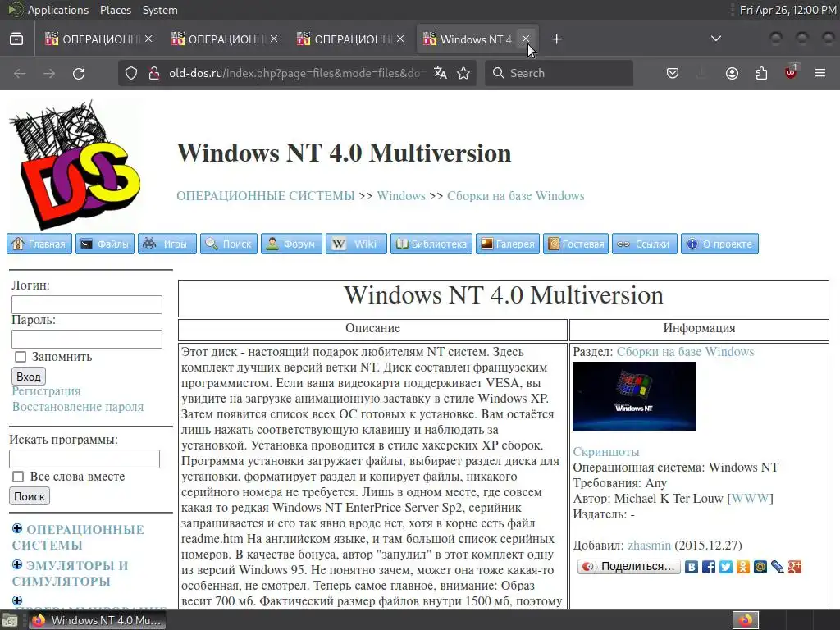The image size is (840, 630).
Task: Toggle the Все слова вместе checkbox
Action: [18, 477]
